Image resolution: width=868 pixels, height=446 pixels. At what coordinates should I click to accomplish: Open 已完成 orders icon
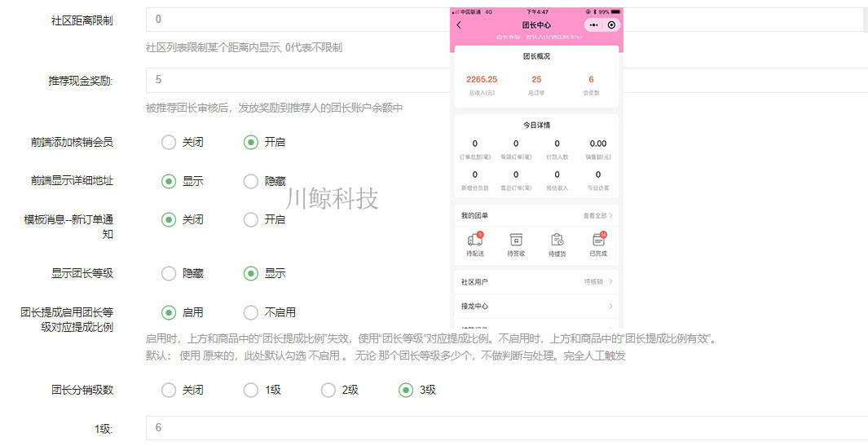(x=598, y=240)
